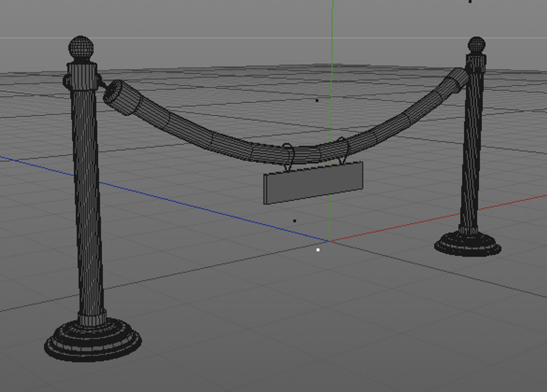
Task: Select the ball on top of the left post
Action: click(81, 47)
